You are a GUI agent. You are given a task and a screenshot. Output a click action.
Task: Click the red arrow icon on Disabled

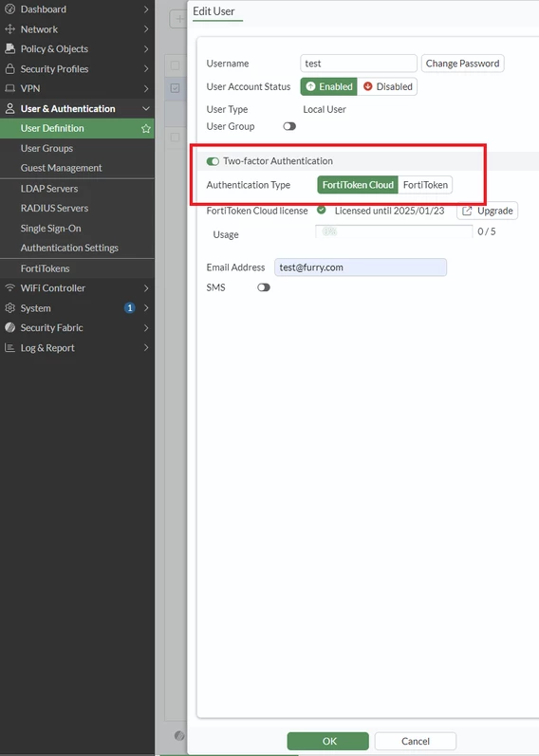click(367, 86)
